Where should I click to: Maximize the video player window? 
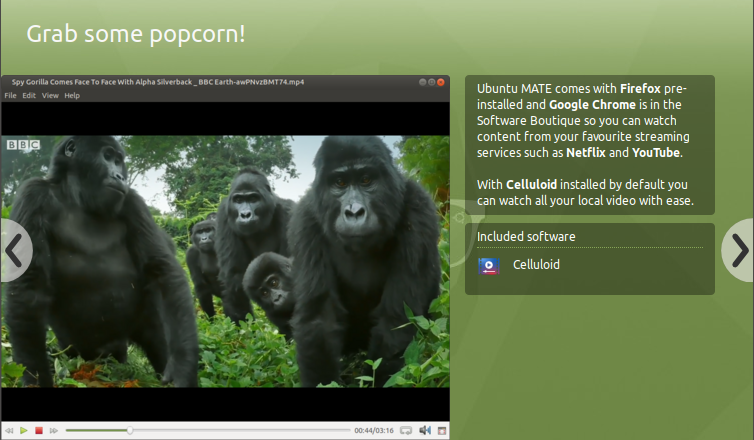tap(433, 81)
